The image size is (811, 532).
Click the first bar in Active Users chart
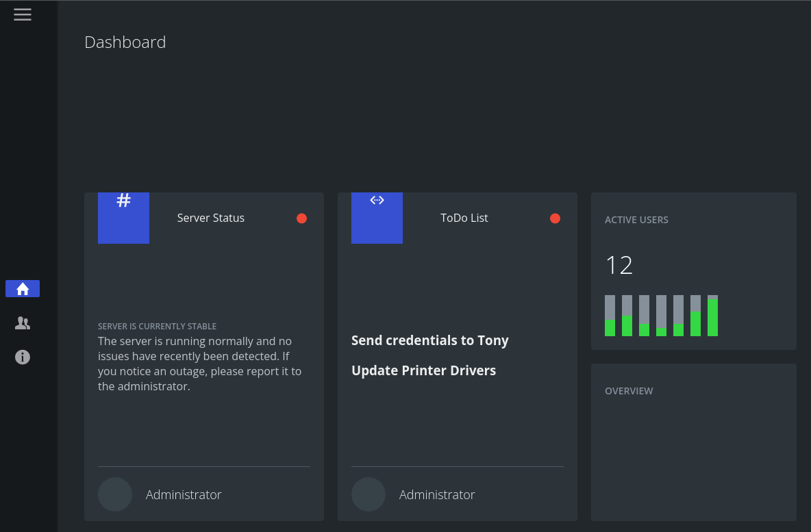tap(610, 316)
